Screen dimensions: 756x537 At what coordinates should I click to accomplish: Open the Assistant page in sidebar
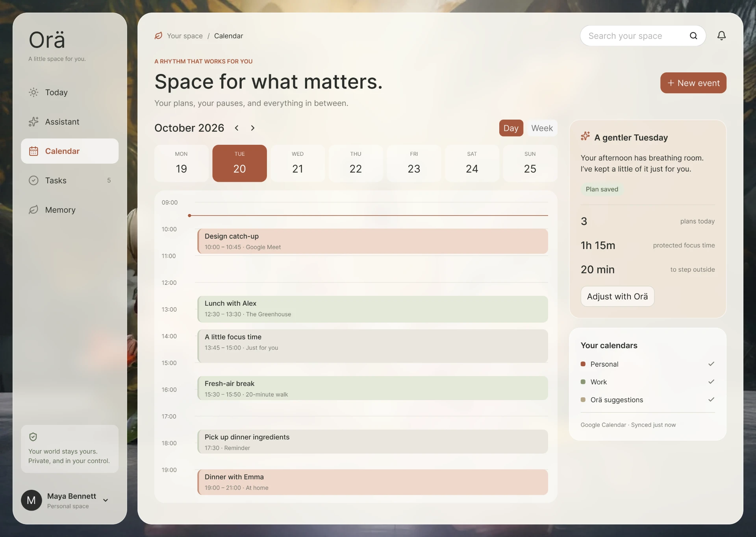click(70, 122)
